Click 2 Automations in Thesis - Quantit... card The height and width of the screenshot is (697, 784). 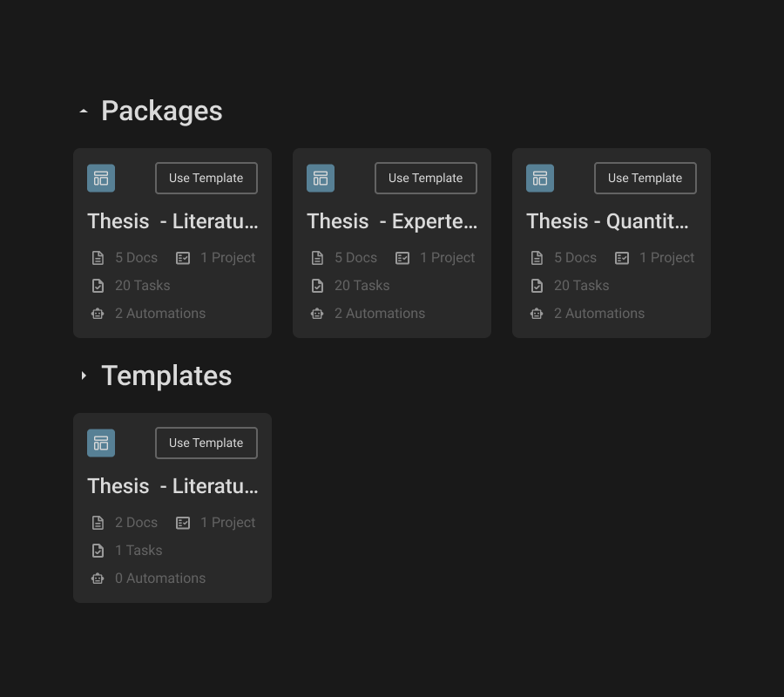click(599, 314)
